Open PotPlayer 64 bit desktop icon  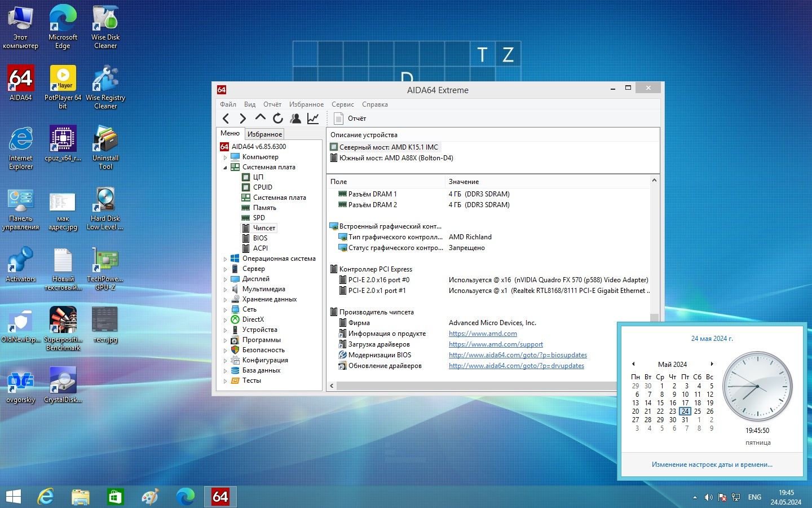tap(63, 87)
